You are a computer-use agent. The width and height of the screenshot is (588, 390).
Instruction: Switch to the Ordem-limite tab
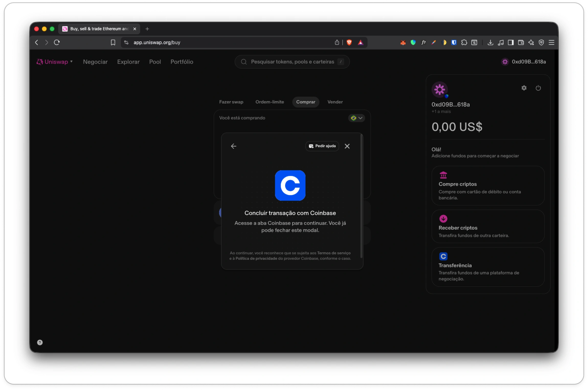[x=270, y=102]
